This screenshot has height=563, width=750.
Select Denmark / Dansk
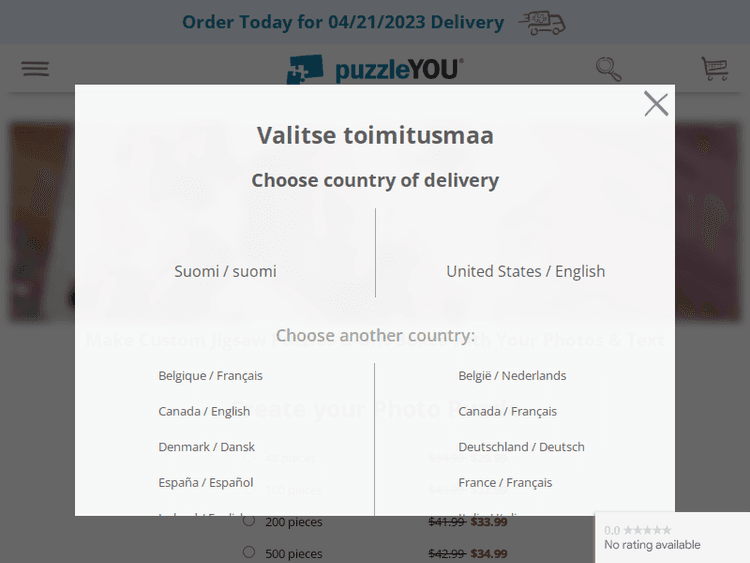click(206, 447)
